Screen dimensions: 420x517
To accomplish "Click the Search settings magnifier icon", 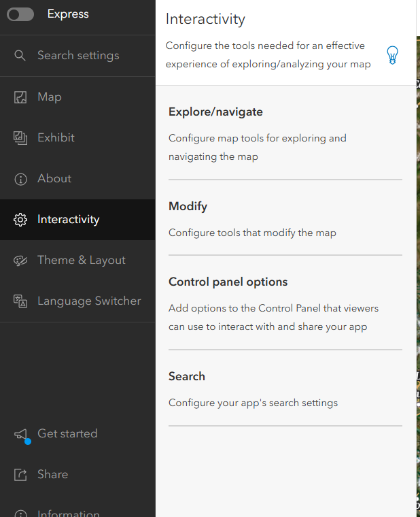I will point(20,56).
